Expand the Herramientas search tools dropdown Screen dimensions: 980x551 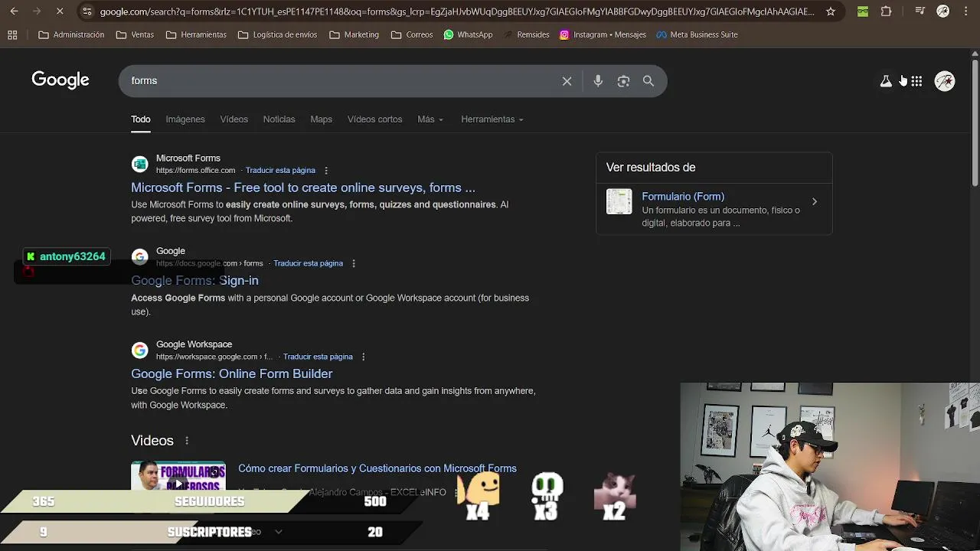pyautogui.click(x=492, y=119)
